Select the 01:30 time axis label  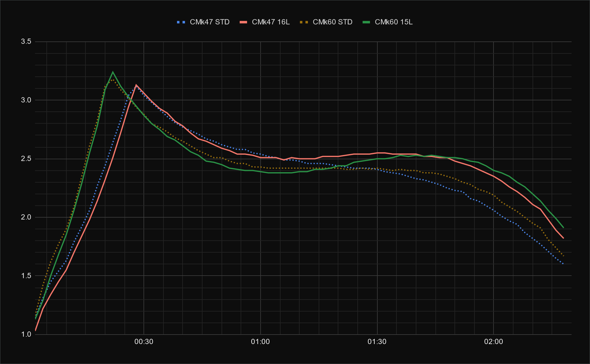click(x=377, y=342)
